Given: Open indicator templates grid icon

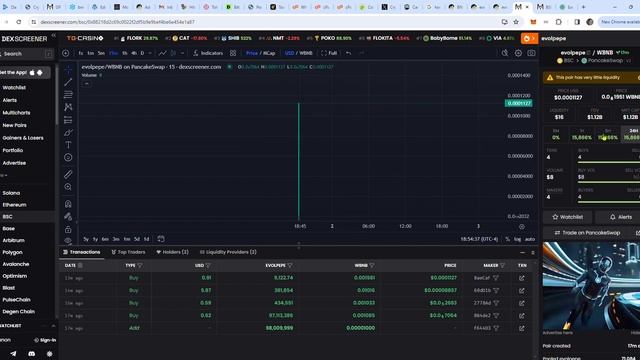Looking at the screenshot, I should pyautogui.click(x=233, y=53).
